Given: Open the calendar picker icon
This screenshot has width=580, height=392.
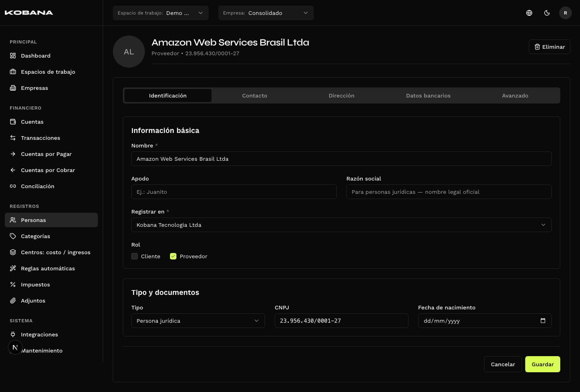Looking at the screenshot, I should 543,321.
